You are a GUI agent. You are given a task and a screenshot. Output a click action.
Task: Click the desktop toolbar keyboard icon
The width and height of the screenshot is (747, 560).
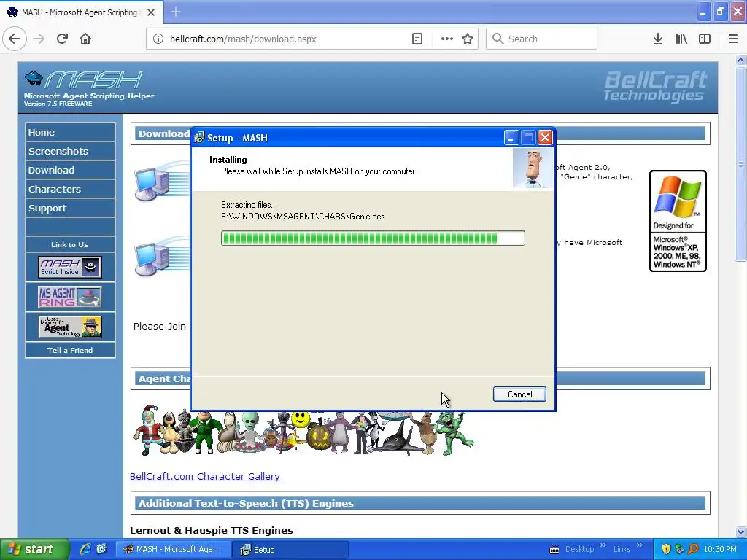554,550
